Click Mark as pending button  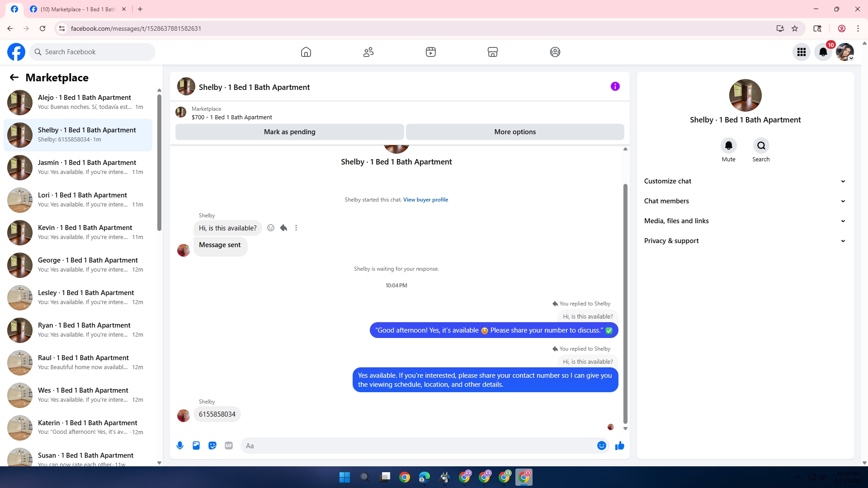click(289, 132)
